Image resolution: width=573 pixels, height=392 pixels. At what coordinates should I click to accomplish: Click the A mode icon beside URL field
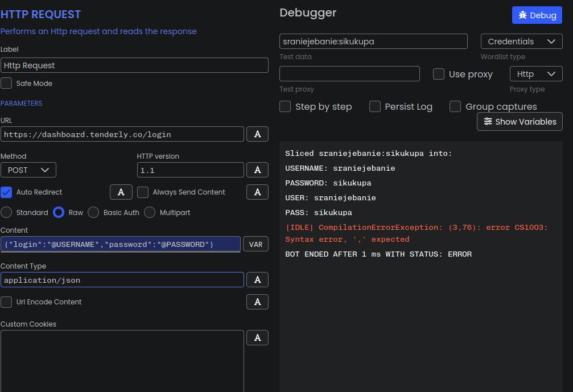[x=257, y=134]
